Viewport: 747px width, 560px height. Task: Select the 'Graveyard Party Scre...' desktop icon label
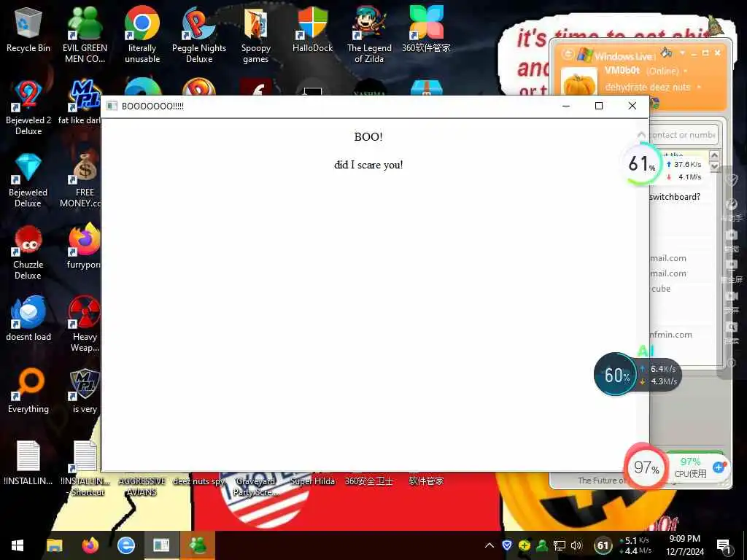(255, 486)
